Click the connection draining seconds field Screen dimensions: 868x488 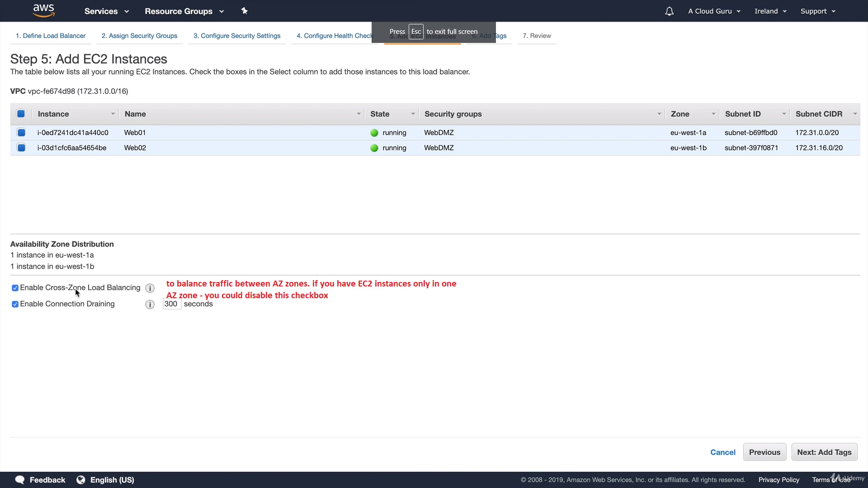pos(171,304)
